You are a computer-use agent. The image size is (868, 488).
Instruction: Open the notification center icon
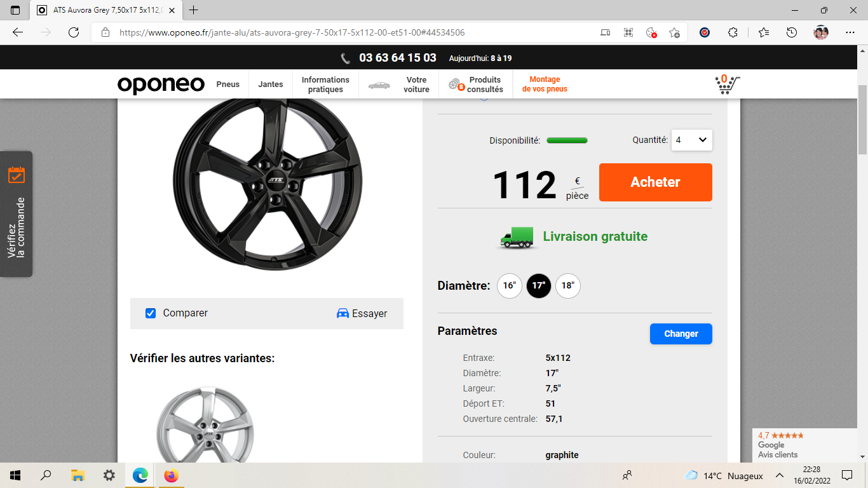tap(846, 475)
